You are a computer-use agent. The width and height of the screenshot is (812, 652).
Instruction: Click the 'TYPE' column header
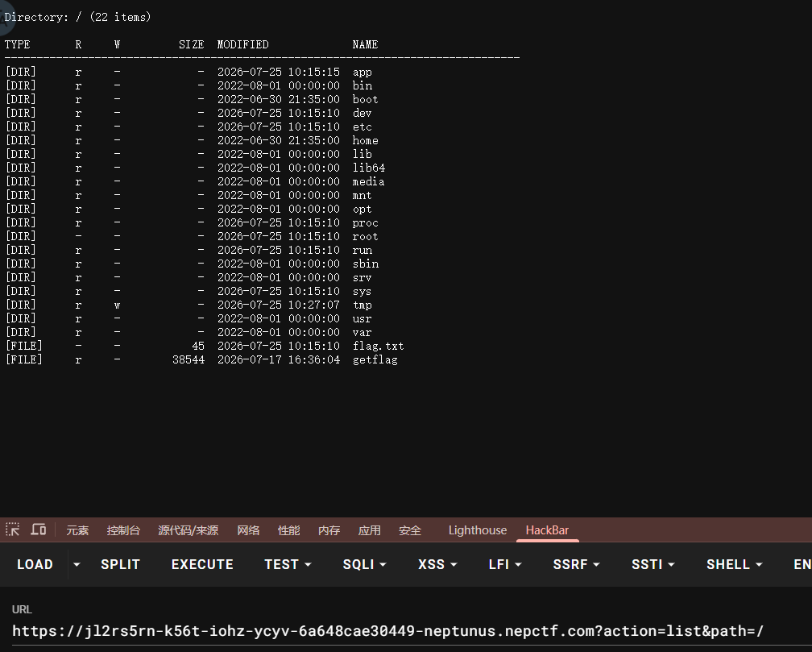tap(17, 44)
